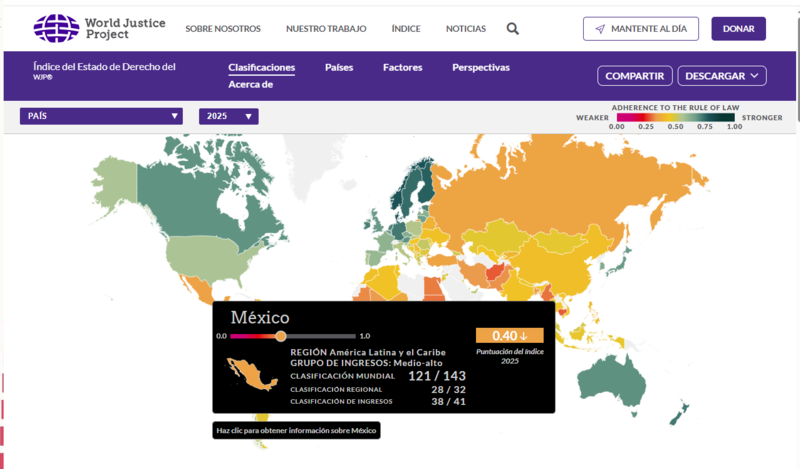This screenshot has width=800, height=469.
Task: Click the Acerca de link
Action: (x=250, y=85)
